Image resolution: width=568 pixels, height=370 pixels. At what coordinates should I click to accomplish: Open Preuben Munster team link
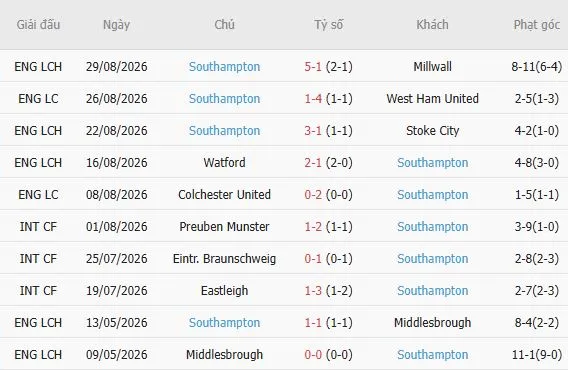pos(224,226)
